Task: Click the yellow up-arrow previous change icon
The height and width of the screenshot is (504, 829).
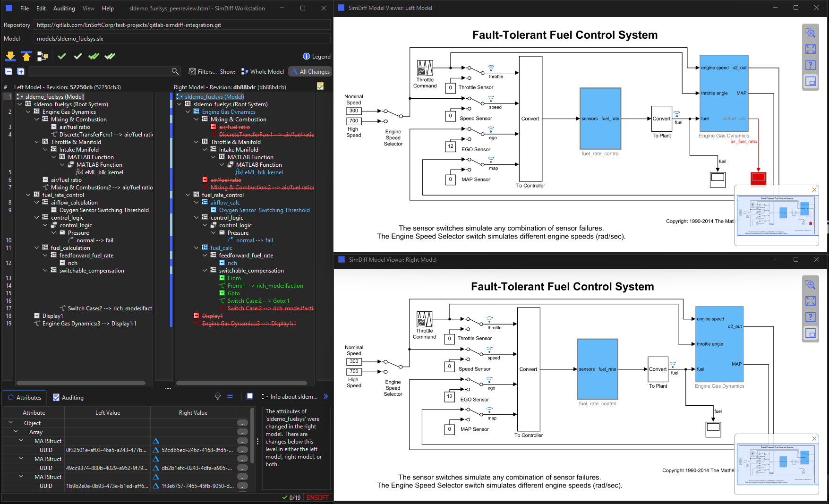Action: 26,56
